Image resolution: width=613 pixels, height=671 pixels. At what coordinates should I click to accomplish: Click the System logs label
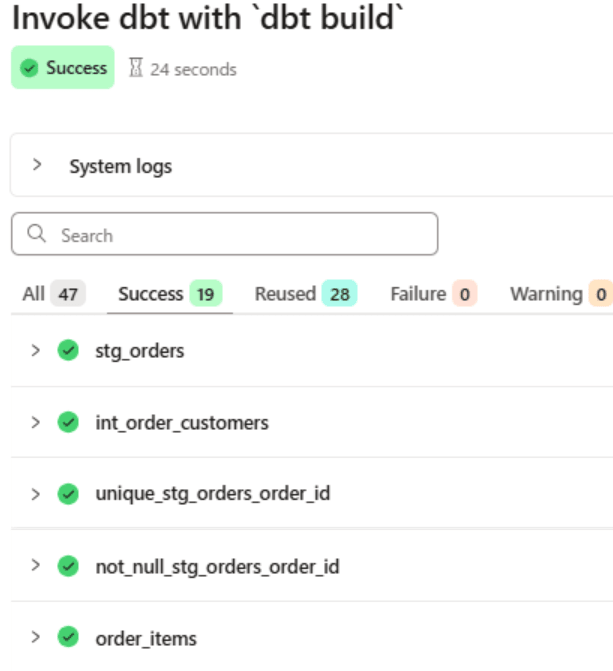tap(121, 167)
